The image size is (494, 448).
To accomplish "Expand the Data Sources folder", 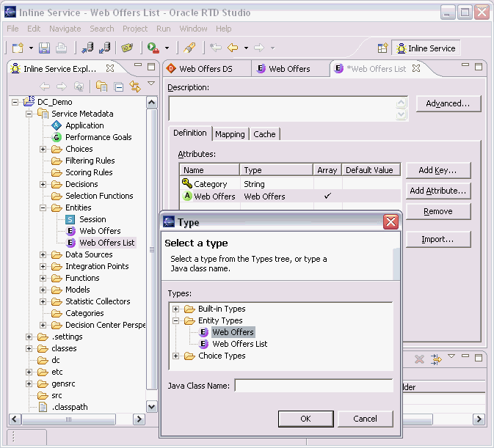I will coord(43,255).
